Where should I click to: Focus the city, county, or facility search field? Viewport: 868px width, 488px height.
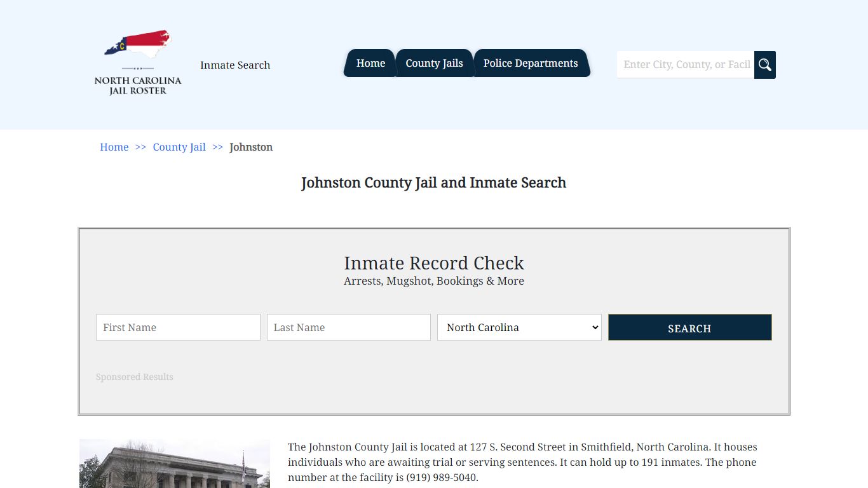click(686, 65)
